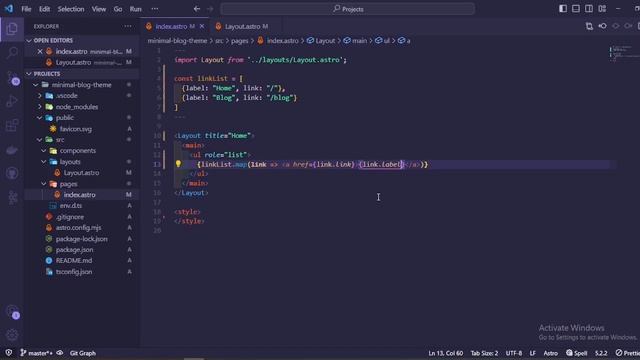Open the overflow menu ellipsis in menu bar
The width and height of the screenshot is (640, 360).
155,9
